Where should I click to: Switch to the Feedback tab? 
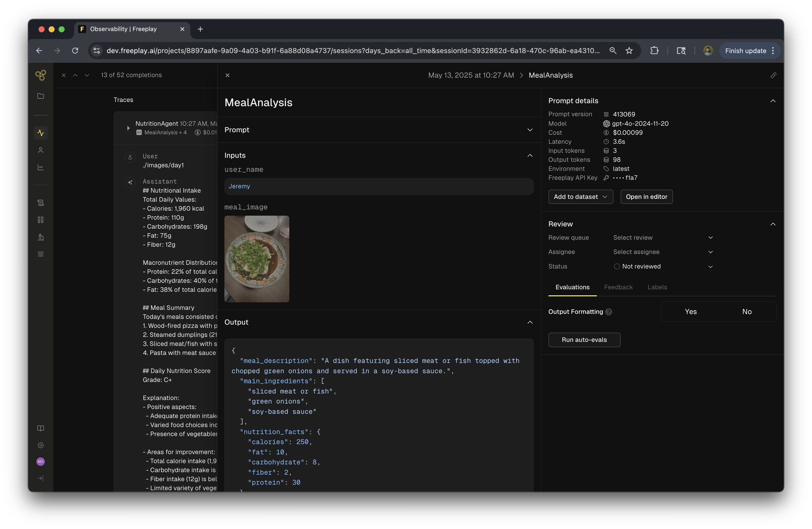(x=618, y=287)
